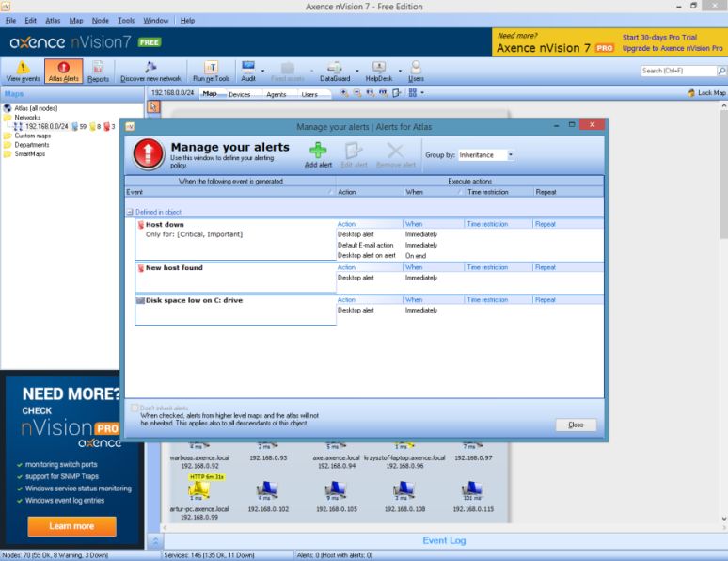Open the File menu
The width and height of the screenshot is (728, 561).
click(x=10, y=21)
